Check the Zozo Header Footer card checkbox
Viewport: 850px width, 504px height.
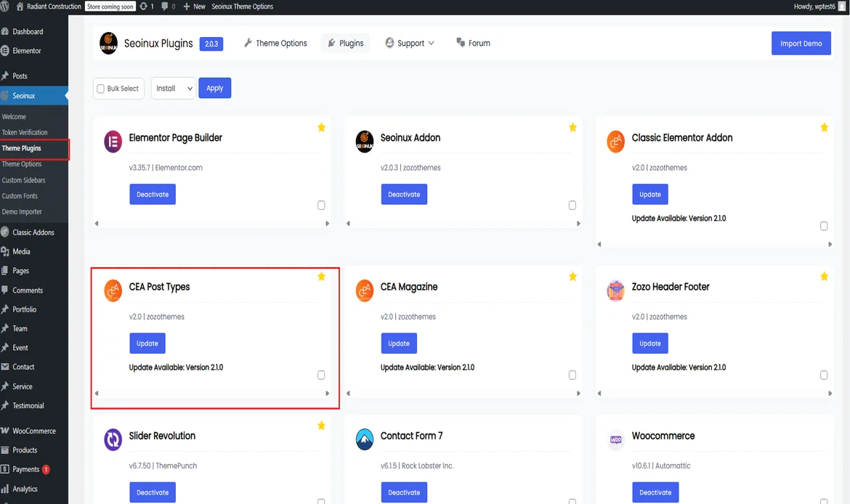tap(823, 375)
